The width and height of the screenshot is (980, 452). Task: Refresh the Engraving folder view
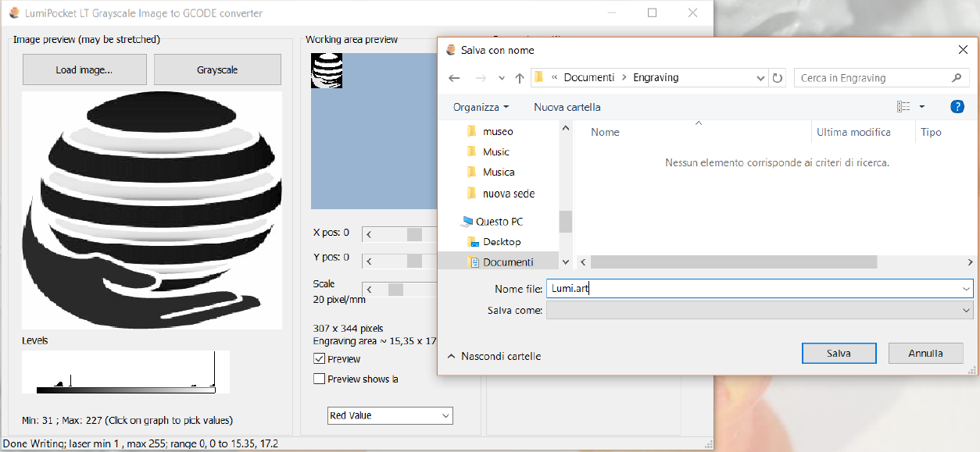777,78
